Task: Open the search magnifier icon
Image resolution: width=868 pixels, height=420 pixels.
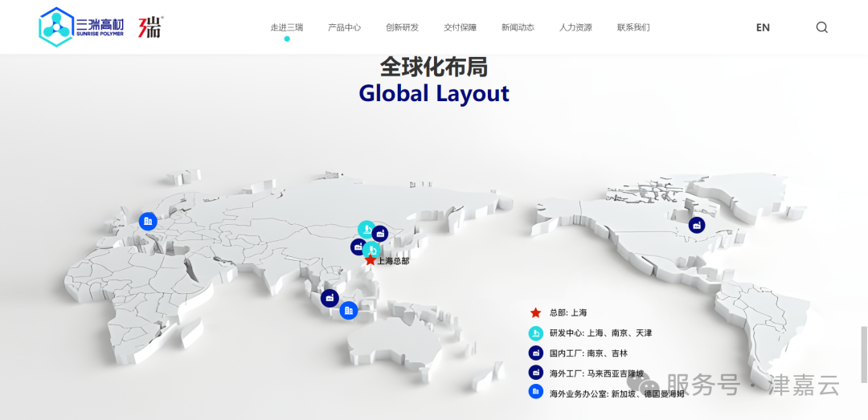Action: coord(822,27)
